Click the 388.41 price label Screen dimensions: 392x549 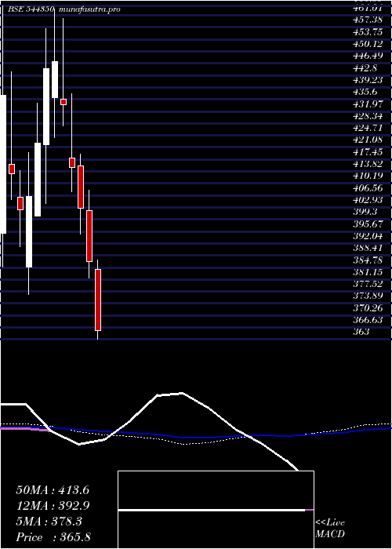click(368, 248)
